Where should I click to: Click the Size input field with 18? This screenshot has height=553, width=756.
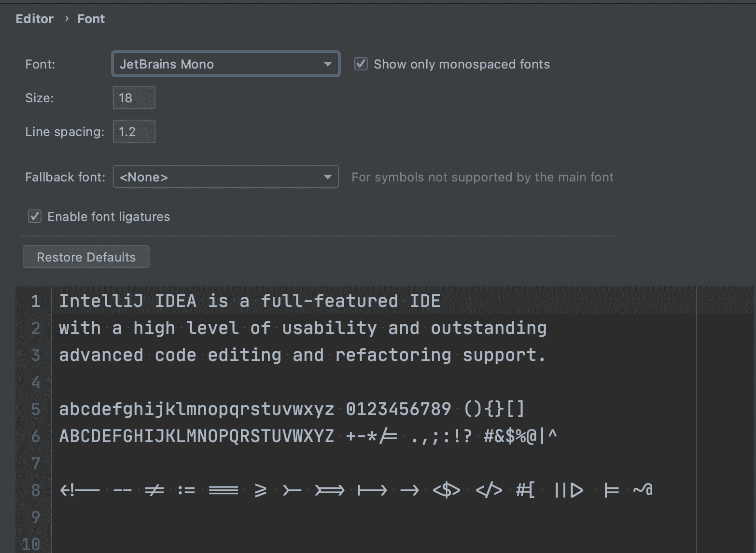pos(134,98)
